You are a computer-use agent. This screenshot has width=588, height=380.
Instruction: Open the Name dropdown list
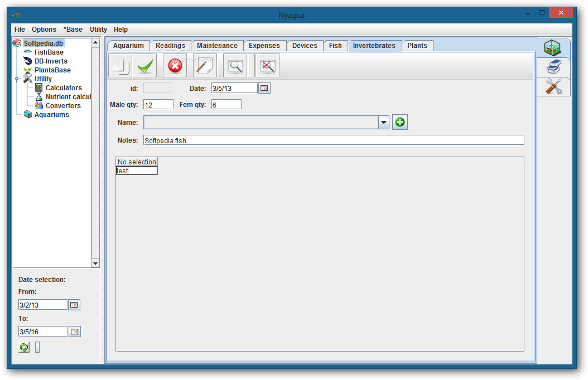384,122
